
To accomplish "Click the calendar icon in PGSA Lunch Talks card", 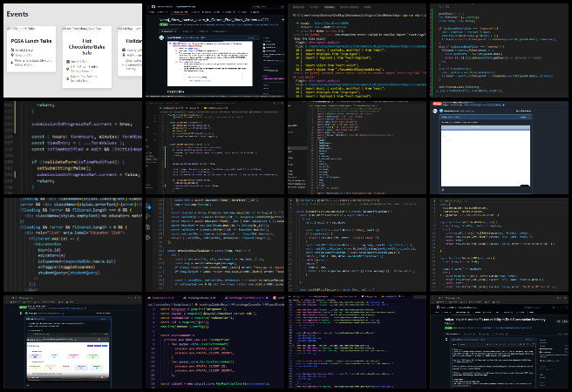I will (15, 51).
